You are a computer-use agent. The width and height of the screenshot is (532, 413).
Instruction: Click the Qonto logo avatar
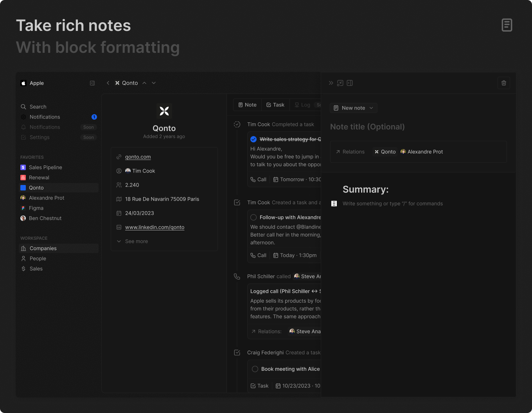pyautogui.click(x=164, y=111)
